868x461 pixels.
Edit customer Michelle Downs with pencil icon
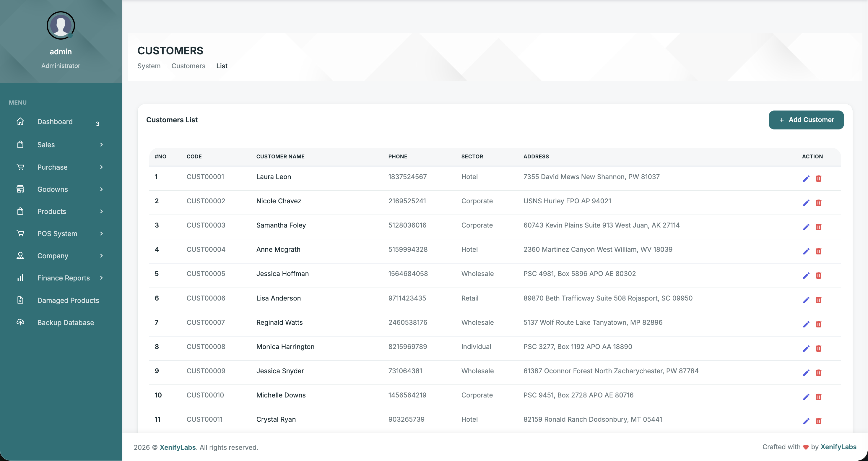coord(806,397)
